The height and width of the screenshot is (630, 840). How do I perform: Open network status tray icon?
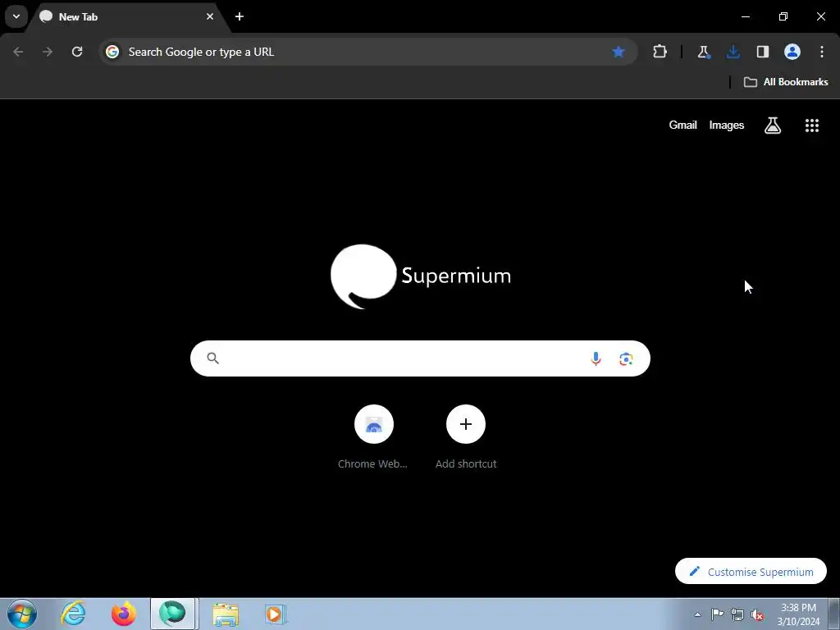(737, 614)
